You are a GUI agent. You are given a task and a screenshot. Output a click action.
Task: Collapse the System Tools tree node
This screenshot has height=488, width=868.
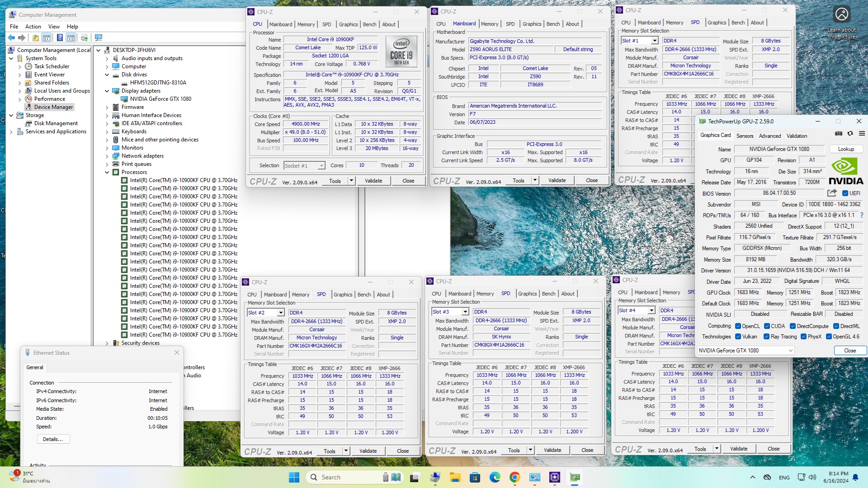11,58
